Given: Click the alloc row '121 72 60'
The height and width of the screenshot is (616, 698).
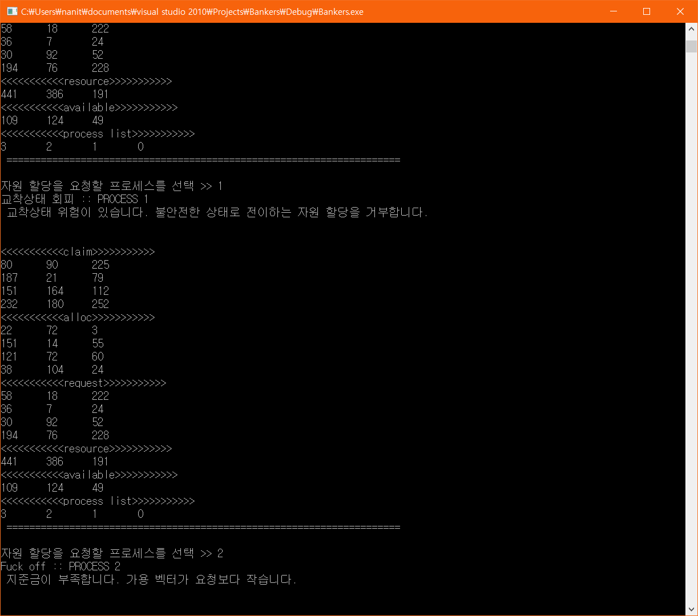Looking at the screenshot, I should [x=52, y=356].
